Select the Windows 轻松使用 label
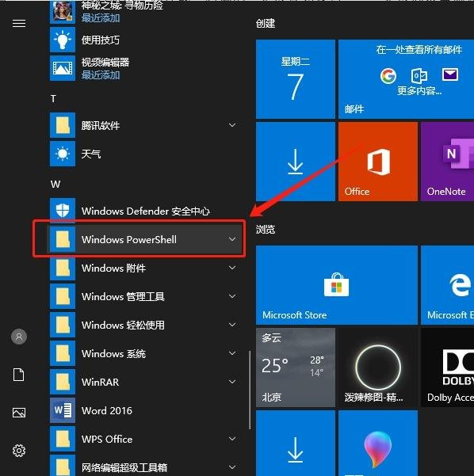The height and width of the screenshot is (476, 474). (123, 326)
